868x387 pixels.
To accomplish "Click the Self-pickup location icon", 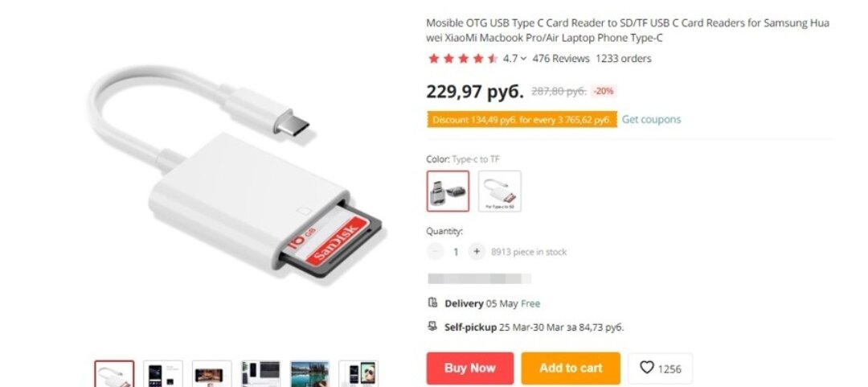I will coord(433,327).
